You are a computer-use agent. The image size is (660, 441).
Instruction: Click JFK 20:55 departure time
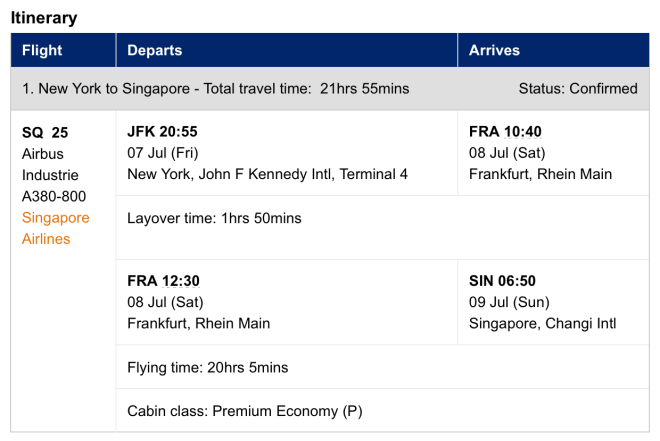(162, 132)
